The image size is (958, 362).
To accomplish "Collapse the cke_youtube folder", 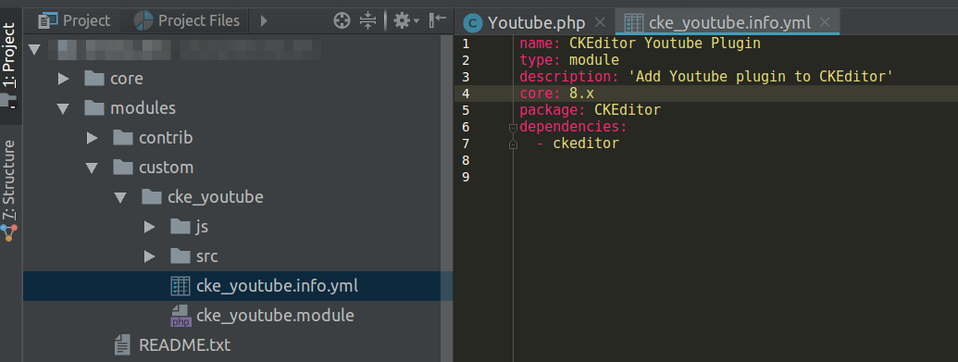I will [120, 197].
